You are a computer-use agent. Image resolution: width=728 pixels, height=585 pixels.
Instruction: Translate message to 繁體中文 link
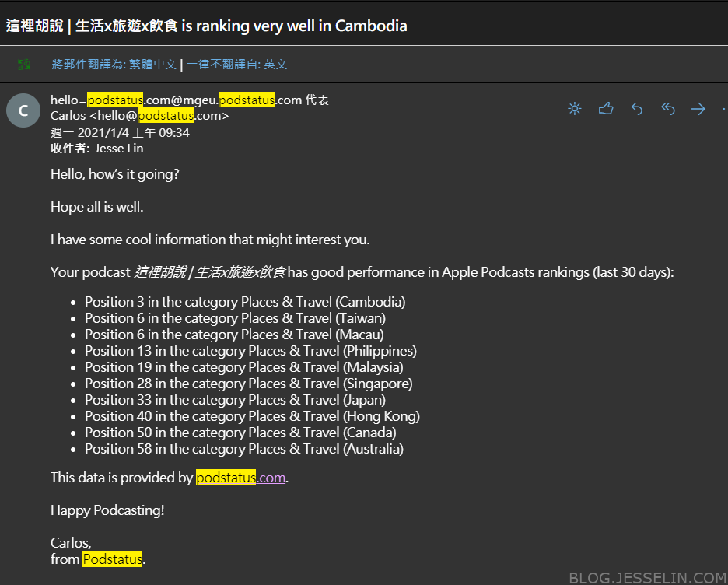[114, 64]
